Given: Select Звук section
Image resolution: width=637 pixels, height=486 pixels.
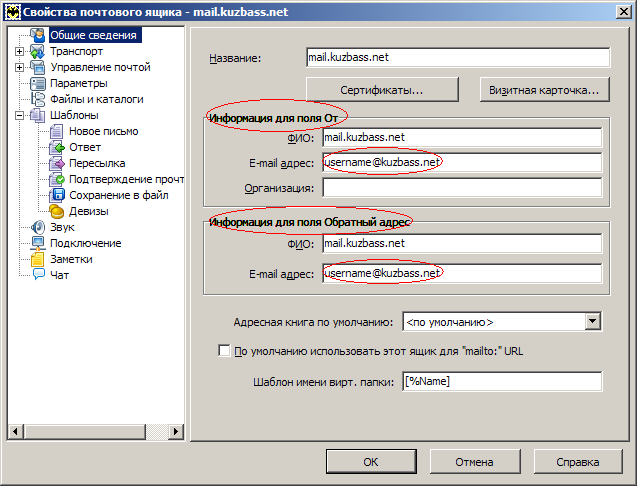Looking at the screenshot, I should [62, 227].
